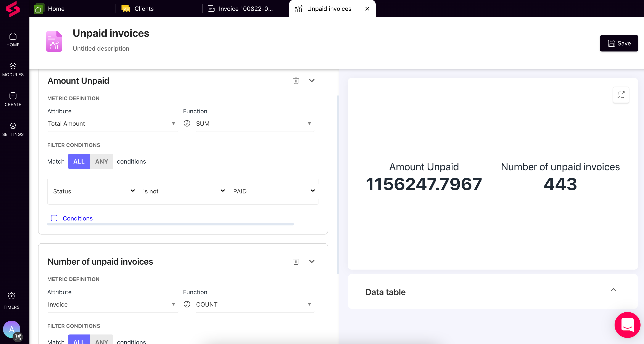
Task: Select the Unpaid invoices tab
Action: tap(329, 9)
